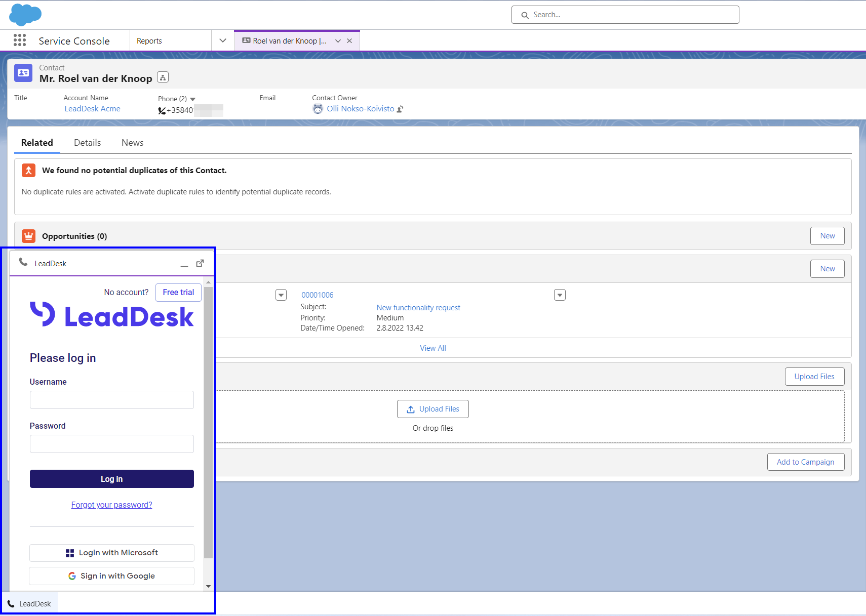Close the Roel van der Knoop tab
This screenshot has width=866, height=616.
349,41
